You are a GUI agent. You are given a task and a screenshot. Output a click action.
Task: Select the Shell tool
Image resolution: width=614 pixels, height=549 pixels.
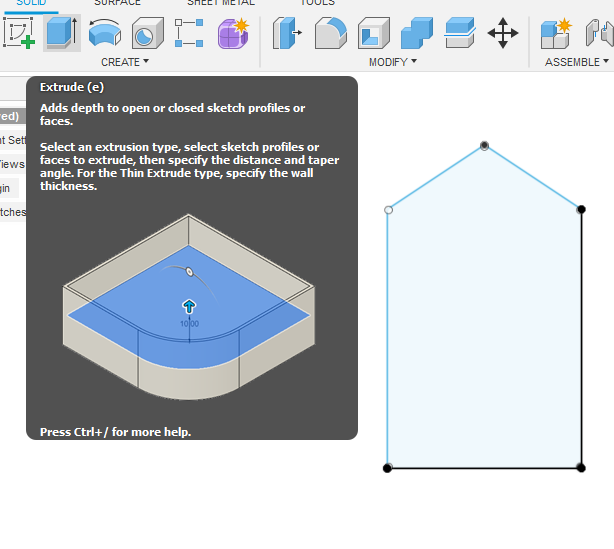point(374,33)
